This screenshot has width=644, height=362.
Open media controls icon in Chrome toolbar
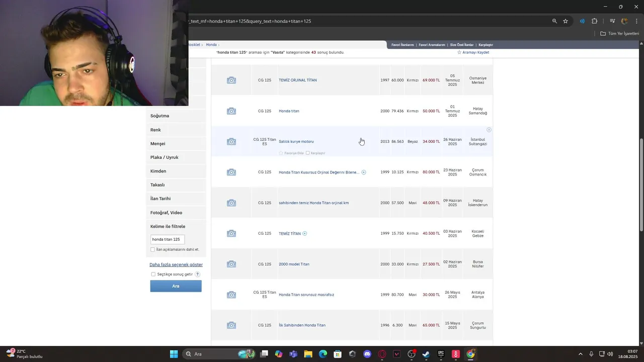(612, 21)
